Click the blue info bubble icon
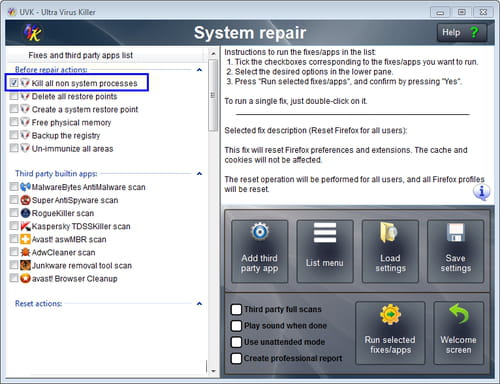 (x=481, y=192)
